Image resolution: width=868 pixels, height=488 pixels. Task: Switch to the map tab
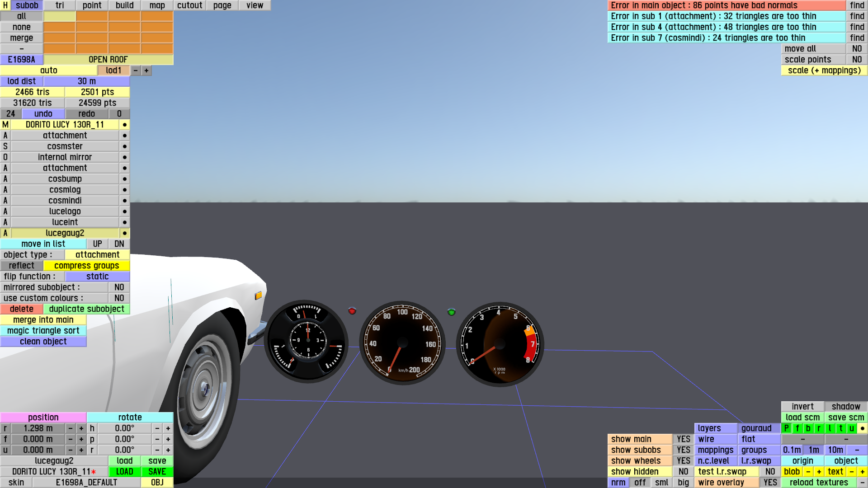[x=157, y=5]
